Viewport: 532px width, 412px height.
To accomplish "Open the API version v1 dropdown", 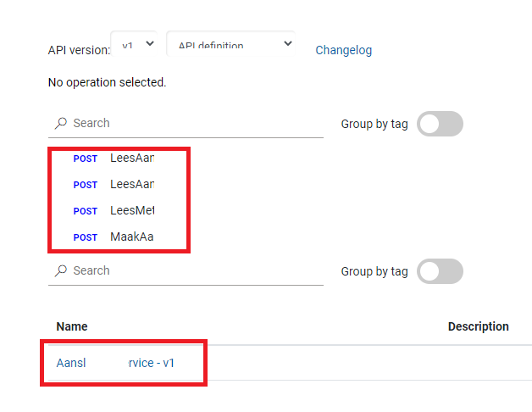I will (134, 44).
